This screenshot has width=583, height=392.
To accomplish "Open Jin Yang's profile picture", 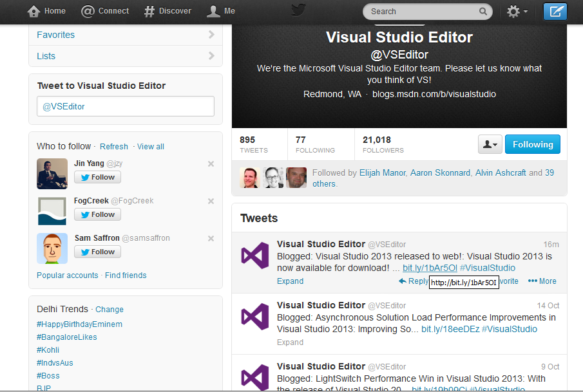I will click(x=52, y=174).
